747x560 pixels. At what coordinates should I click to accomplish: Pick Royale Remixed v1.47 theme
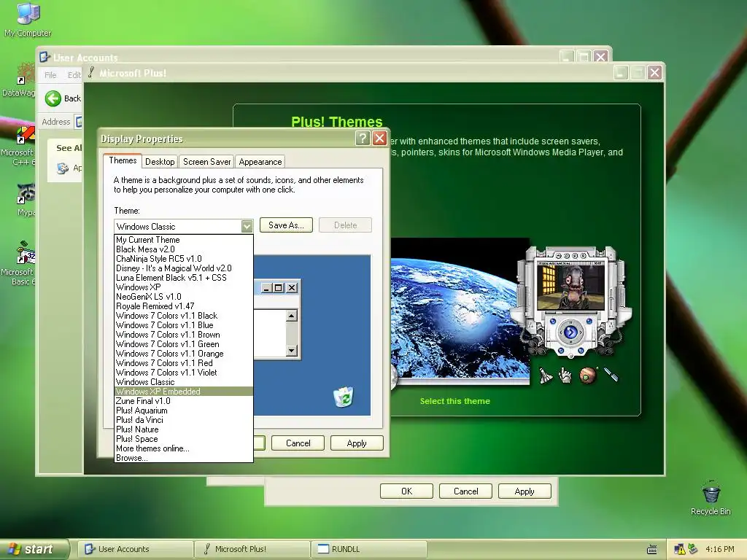[x=184, y=306]
